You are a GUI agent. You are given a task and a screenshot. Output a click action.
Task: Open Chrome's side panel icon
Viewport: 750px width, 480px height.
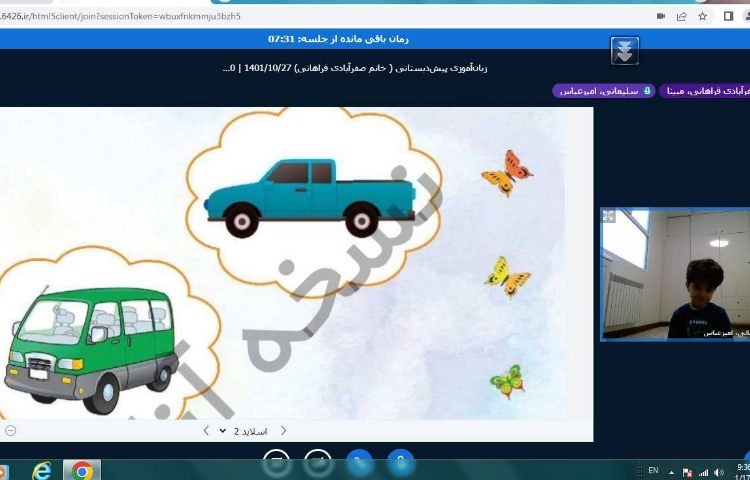tap(728, 16)
